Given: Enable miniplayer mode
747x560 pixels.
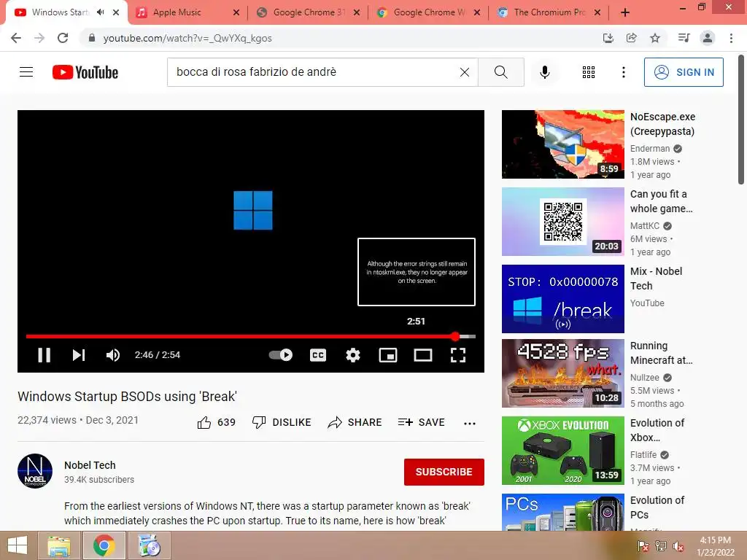Looking at the screenshot, I should (x=388, y=355).
